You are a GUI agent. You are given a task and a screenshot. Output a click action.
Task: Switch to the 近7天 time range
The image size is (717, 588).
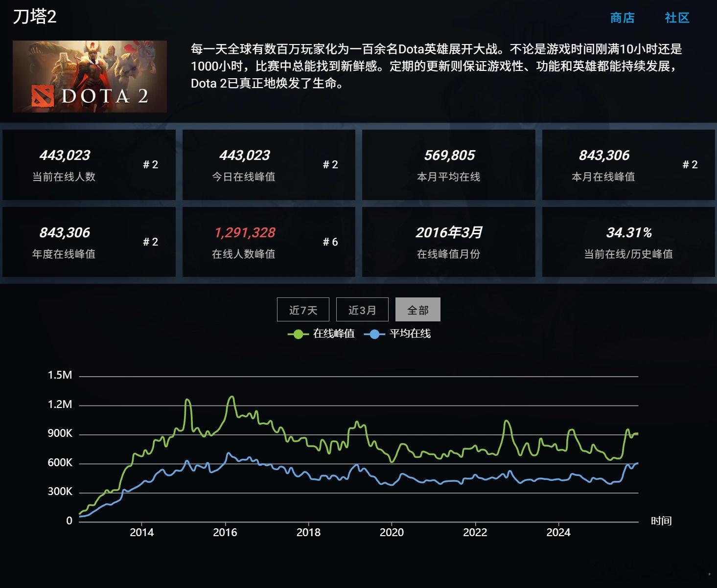(302, 309)
